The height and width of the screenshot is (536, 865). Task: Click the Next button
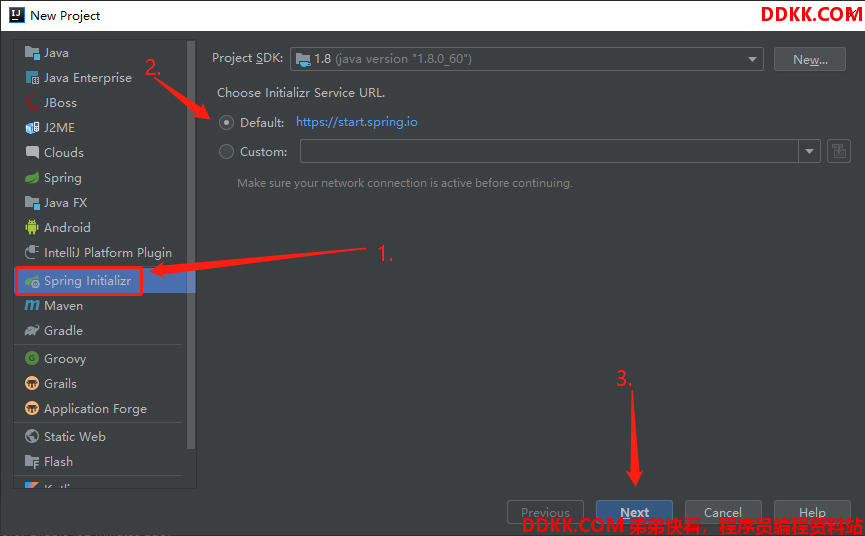(x=634, y=512)
